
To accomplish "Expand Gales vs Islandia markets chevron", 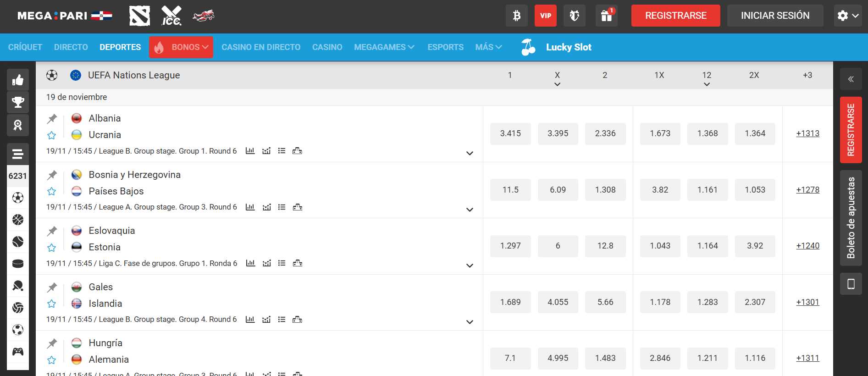I will (x=470, y=322).
